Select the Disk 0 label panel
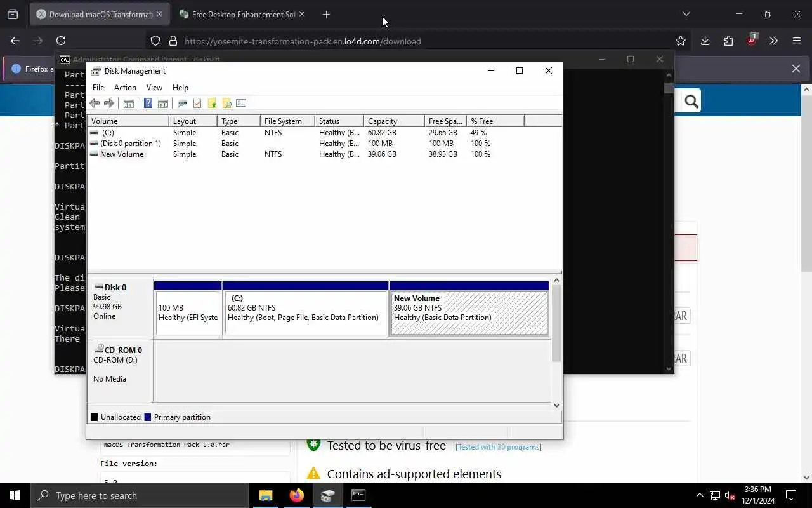The height and width of the screenshot is (508, 812). pyautogui.click(x=120, y=309)
